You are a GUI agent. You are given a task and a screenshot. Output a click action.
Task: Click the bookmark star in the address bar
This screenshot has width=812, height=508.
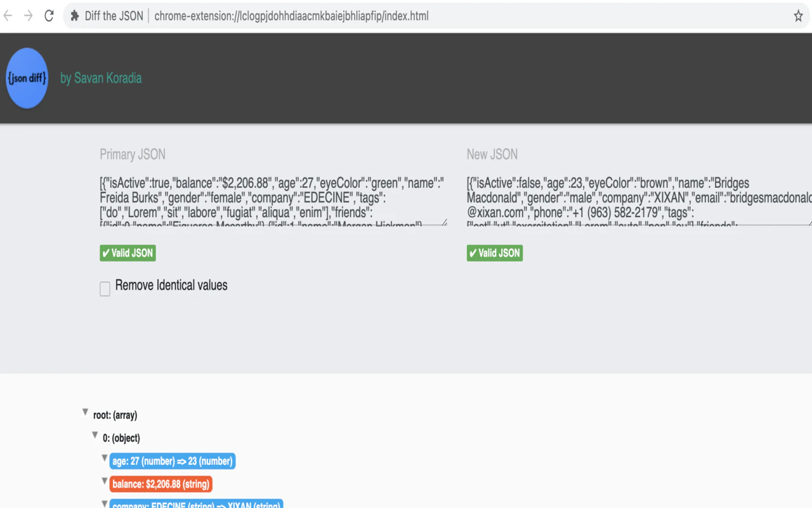(798, 16)
